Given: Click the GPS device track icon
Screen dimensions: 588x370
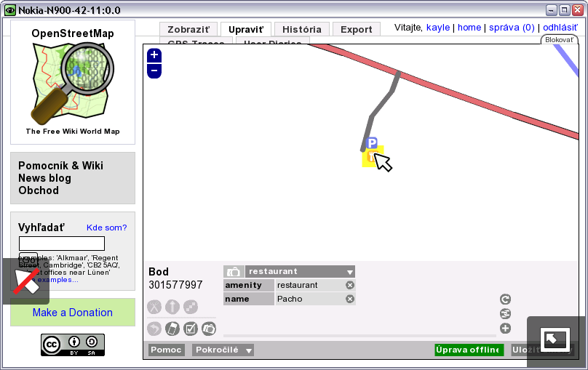Looking at the screenshot, I should coord(172,329).
